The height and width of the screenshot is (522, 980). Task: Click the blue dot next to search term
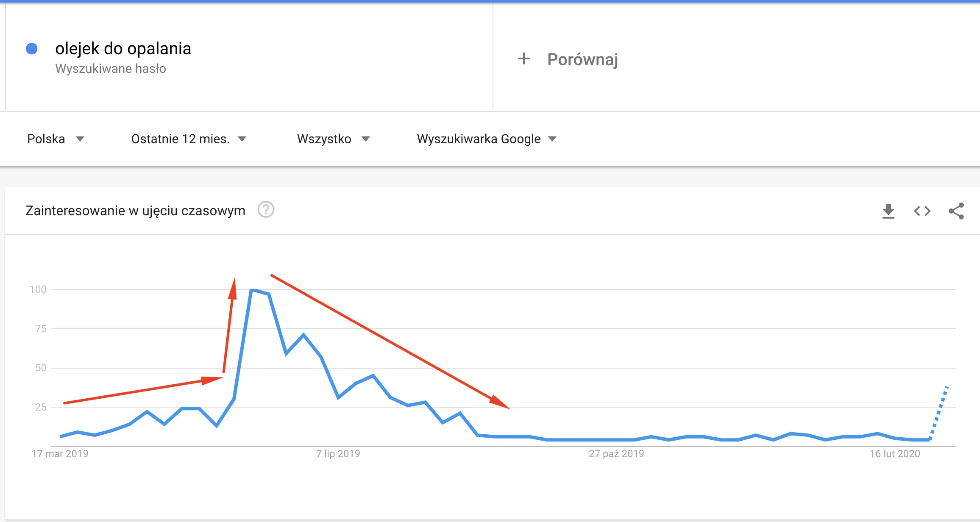tap(32, 49)
